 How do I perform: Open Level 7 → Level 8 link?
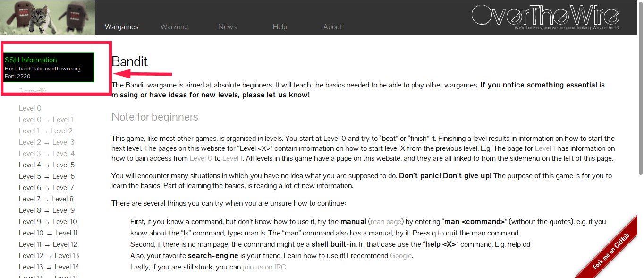[x=46, y=199]
